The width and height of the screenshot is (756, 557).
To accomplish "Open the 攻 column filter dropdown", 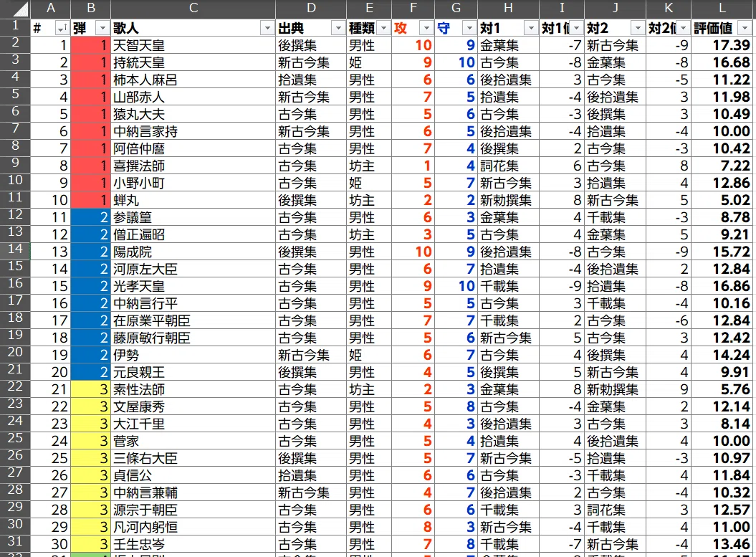I will [x=426, y=29].
